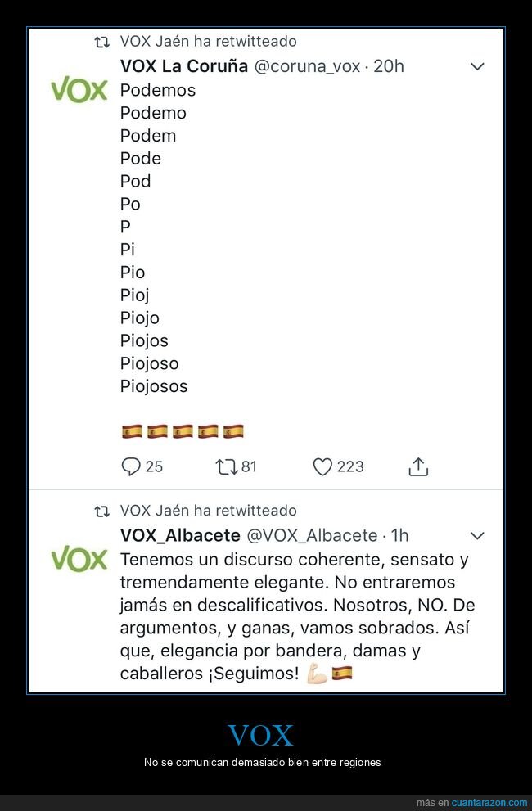
Task: Open the dropdown chevron on the VOX La Coruña tweet
Action: [x=477, y=66]
